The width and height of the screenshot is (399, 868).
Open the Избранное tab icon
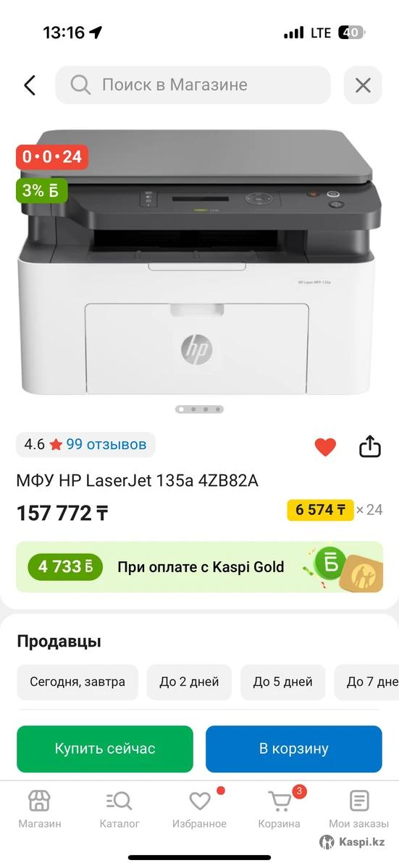[200, 801]
